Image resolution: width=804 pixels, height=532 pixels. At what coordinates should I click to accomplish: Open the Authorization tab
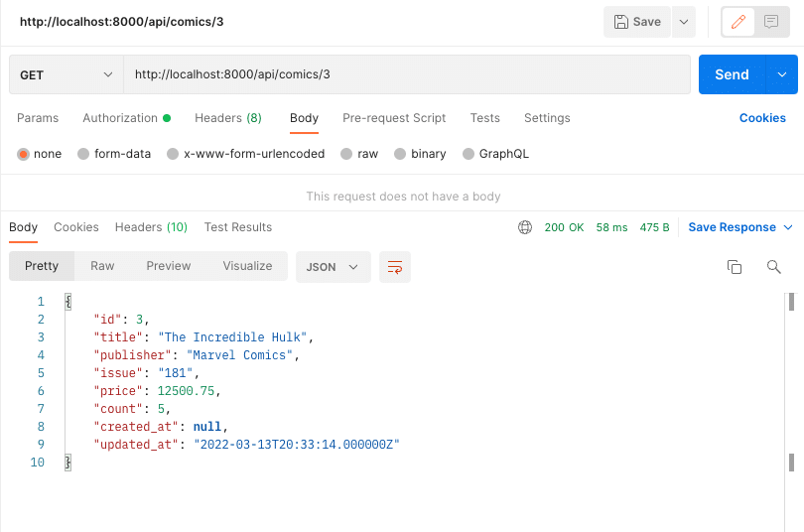pyautogui.click(x=126, y=118)
